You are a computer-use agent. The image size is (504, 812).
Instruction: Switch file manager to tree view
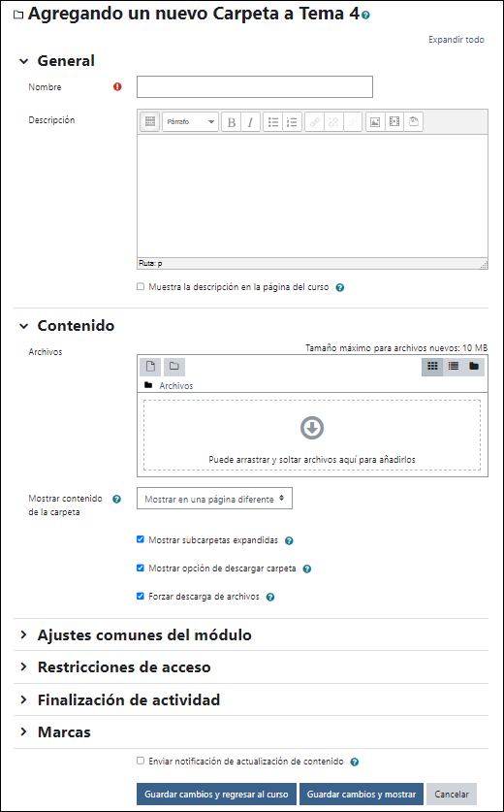tap(474, 367)
